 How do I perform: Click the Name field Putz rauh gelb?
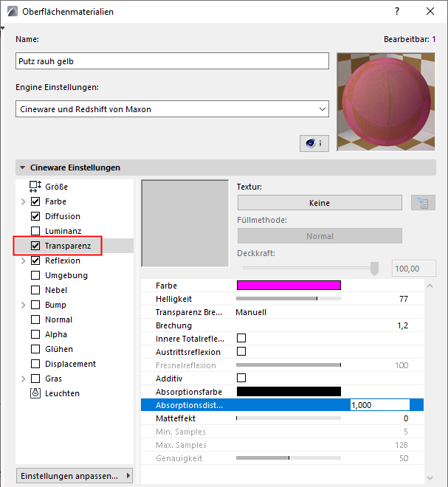(x=172, y=61)
